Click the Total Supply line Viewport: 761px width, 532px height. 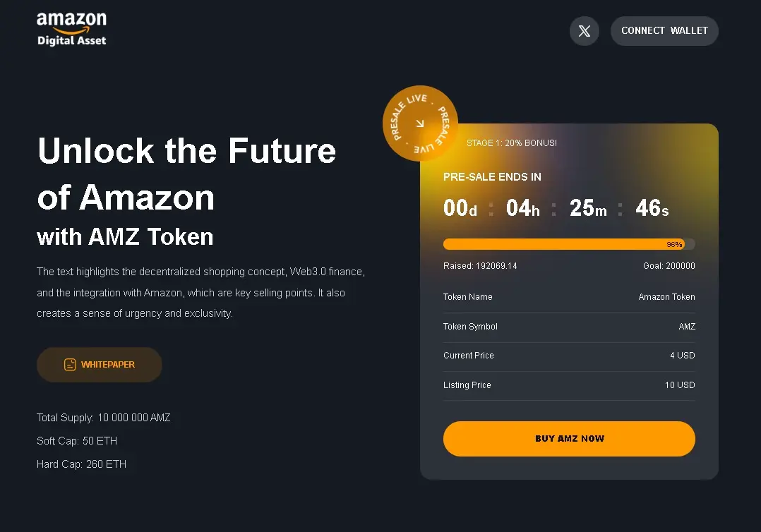[x=103, y=418]
